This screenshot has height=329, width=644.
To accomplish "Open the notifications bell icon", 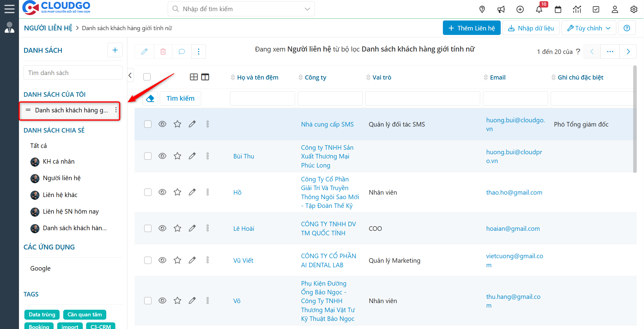I will tap(539, 10).
